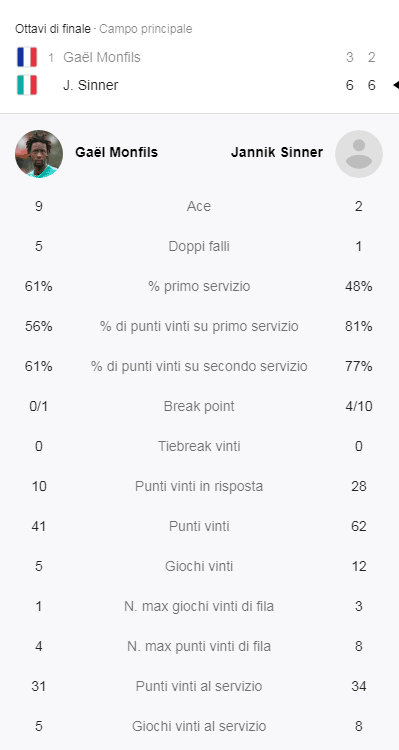Click the Campo principale label
399x750 pixels.
point(146,29)
